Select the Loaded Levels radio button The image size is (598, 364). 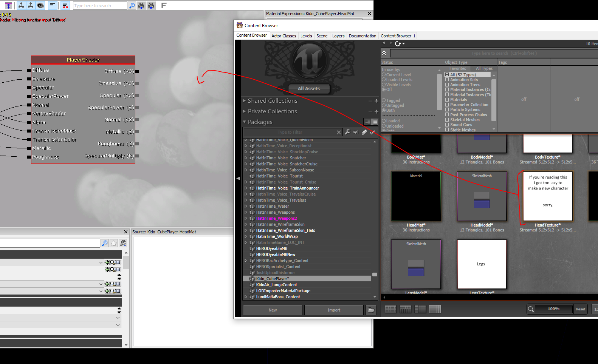pyautogui.click(x=384, y=80)
